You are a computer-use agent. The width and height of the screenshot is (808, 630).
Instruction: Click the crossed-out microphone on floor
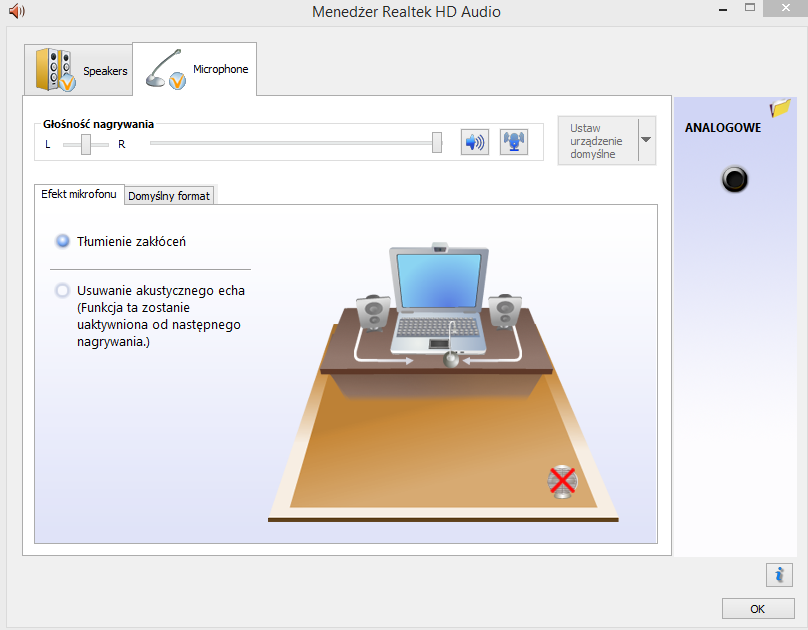[x=562, y=482]
